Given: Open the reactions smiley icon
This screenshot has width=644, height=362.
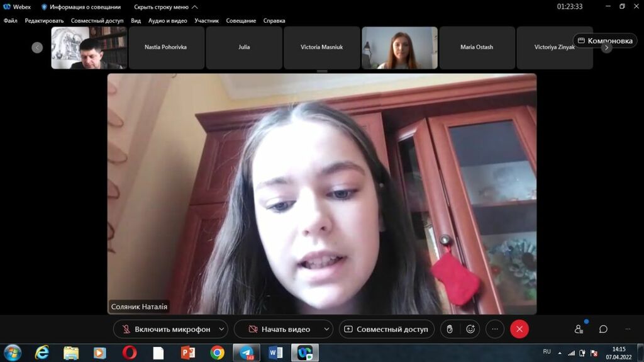Looking at the screenshot, I should [470, 329].
